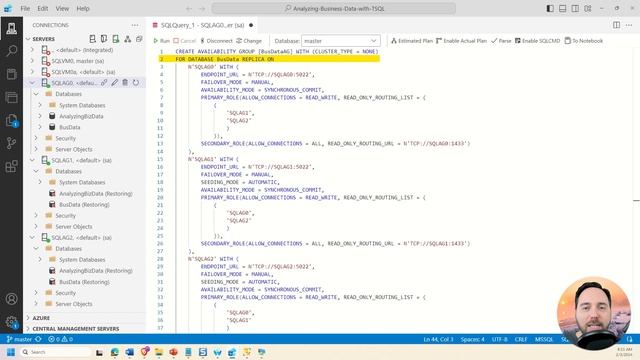Expand the AZURE section
640x360 pixels.
[x=28, y=318]
